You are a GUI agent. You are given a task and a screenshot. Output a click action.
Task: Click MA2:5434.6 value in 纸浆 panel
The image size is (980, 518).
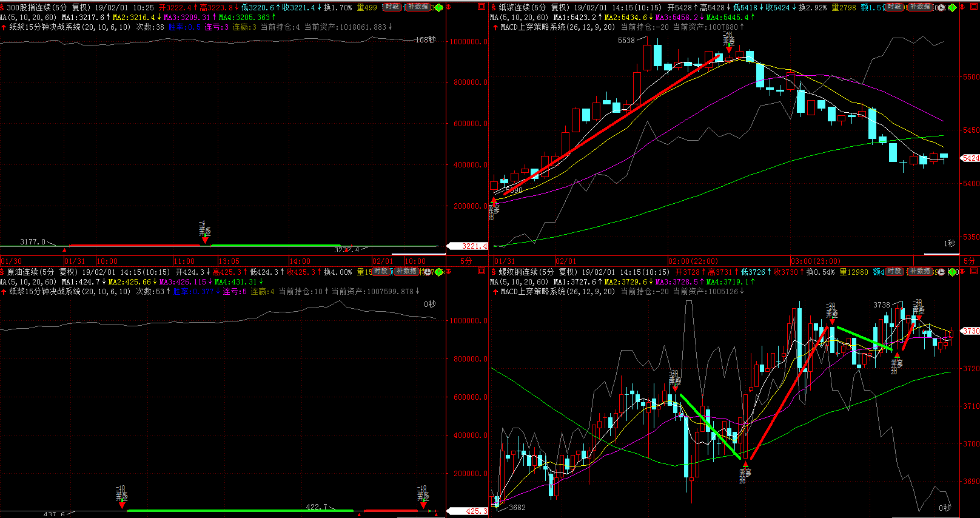pos(625,17)
